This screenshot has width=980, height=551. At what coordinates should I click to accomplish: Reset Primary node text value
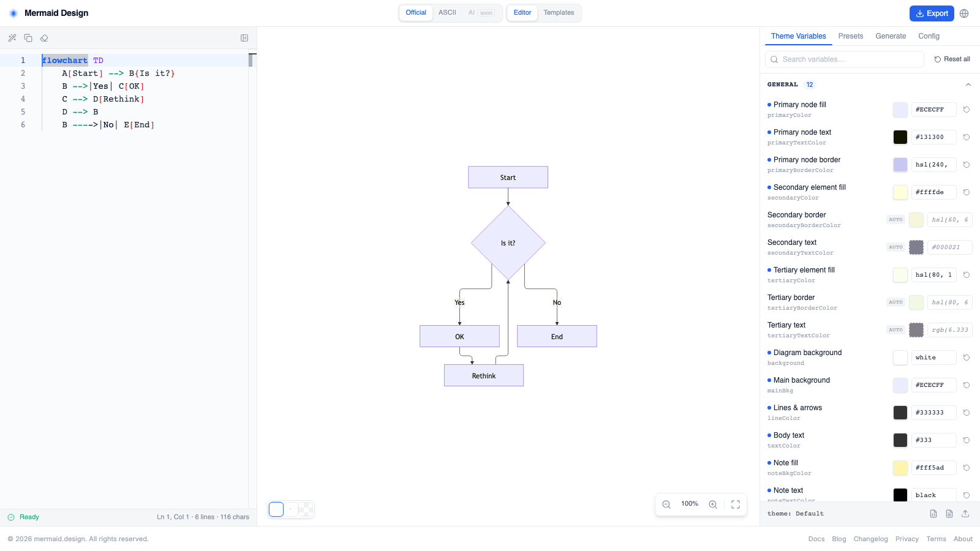967,137
